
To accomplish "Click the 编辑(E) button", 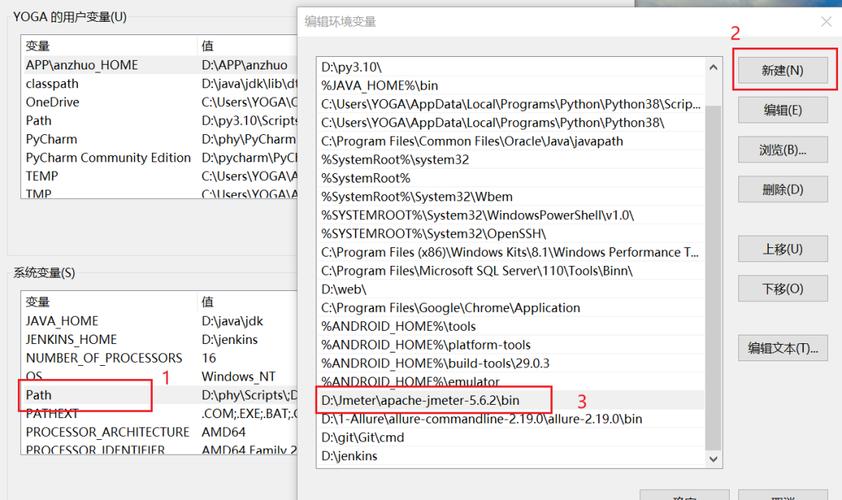I will point(782,110).
